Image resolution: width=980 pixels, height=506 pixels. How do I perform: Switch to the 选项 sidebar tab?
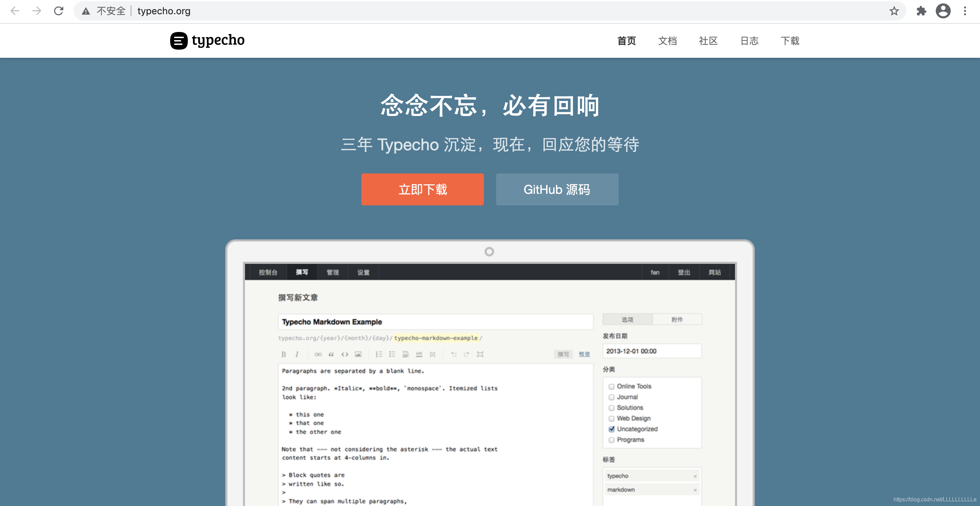pos(627,319)
